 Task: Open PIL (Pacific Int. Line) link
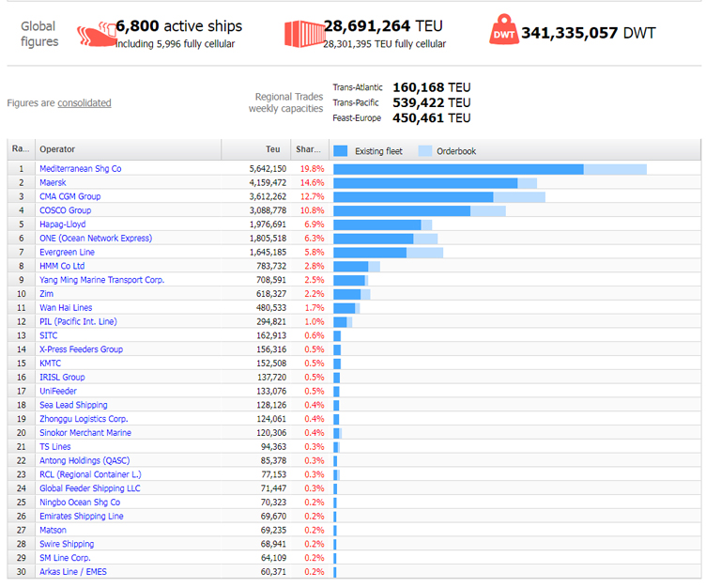click(78, 322)
